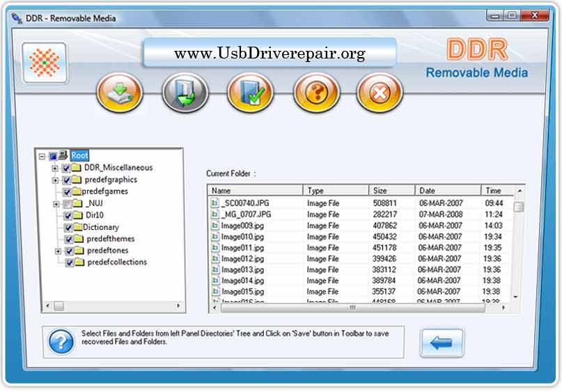Screen dimensions: 562x392
Task: Click the grey import/load disk toolbar icon
Action: point(185,93)
